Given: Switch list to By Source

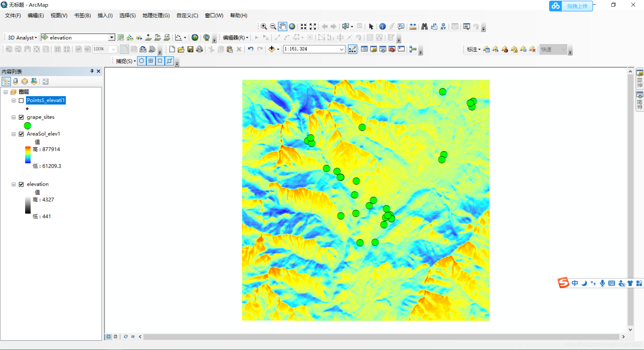Looking at the screenshot, I should (15, 81).
